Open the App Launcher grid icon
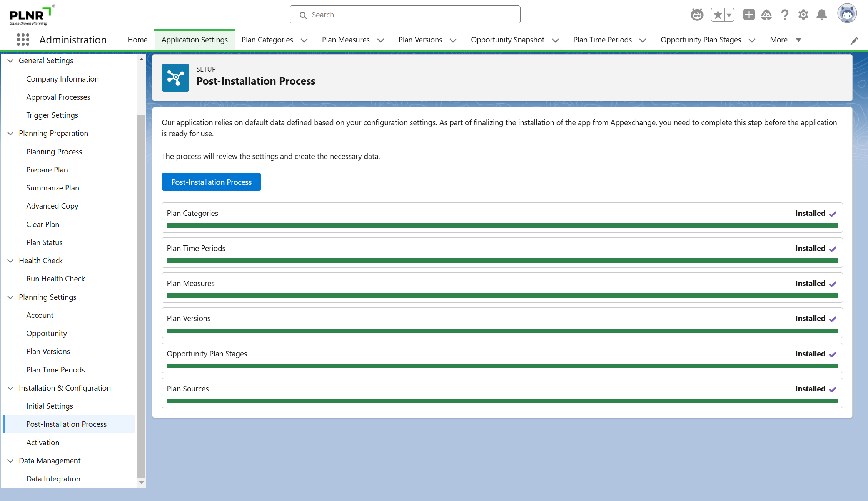The width and height of the screenshot is (868, 501). point(23,40)
